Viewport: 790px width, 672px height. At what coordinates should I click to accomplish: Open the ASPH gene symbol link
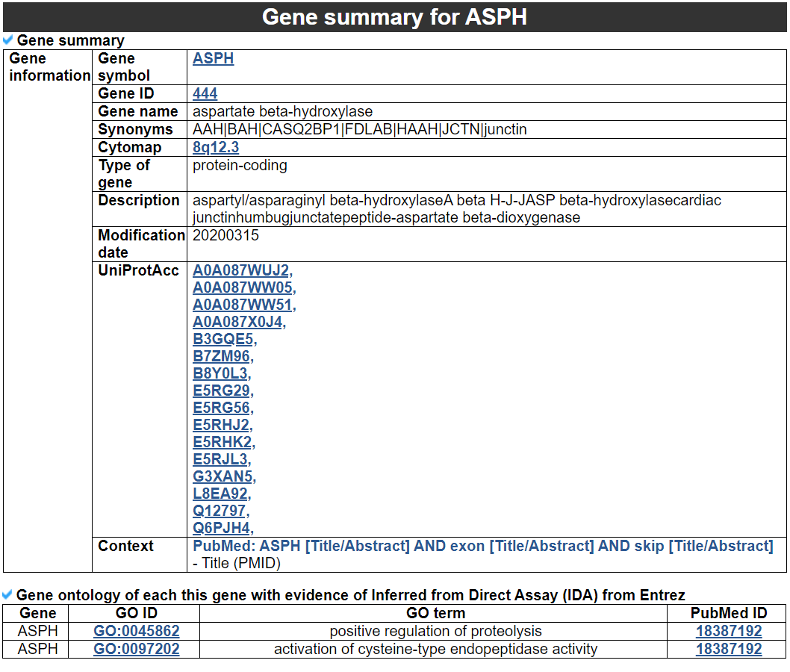pyautogui.click(x=213, y=58)
